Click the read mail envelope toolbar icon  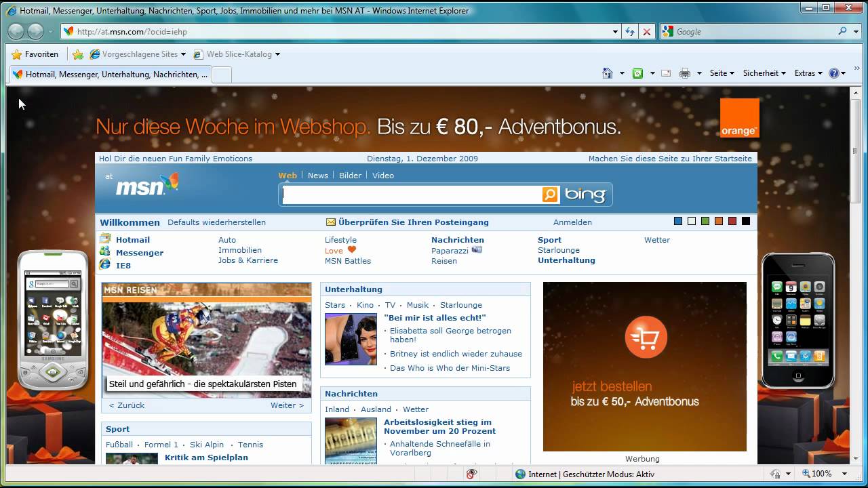tap(666, 73)
